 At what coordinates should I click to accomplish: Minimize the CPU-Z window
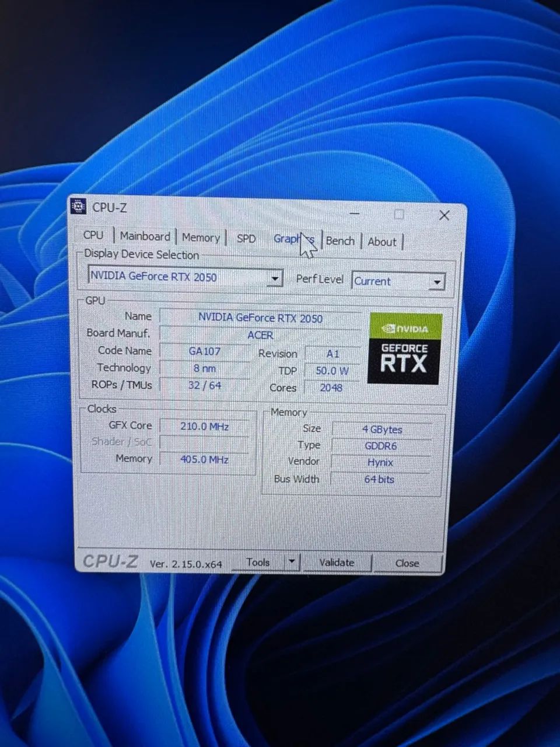[355, 214]
